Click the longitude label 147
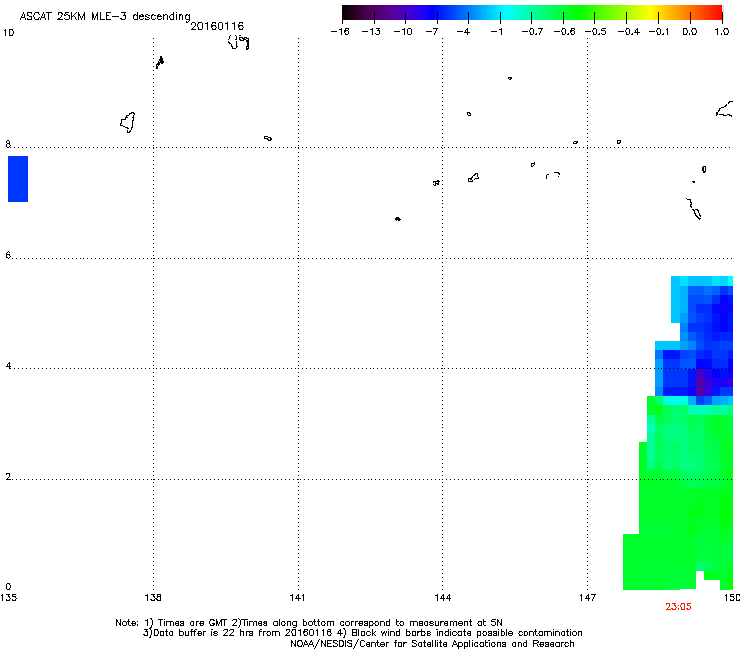Screen dimensions: 740x650 (x=588, y=598)
